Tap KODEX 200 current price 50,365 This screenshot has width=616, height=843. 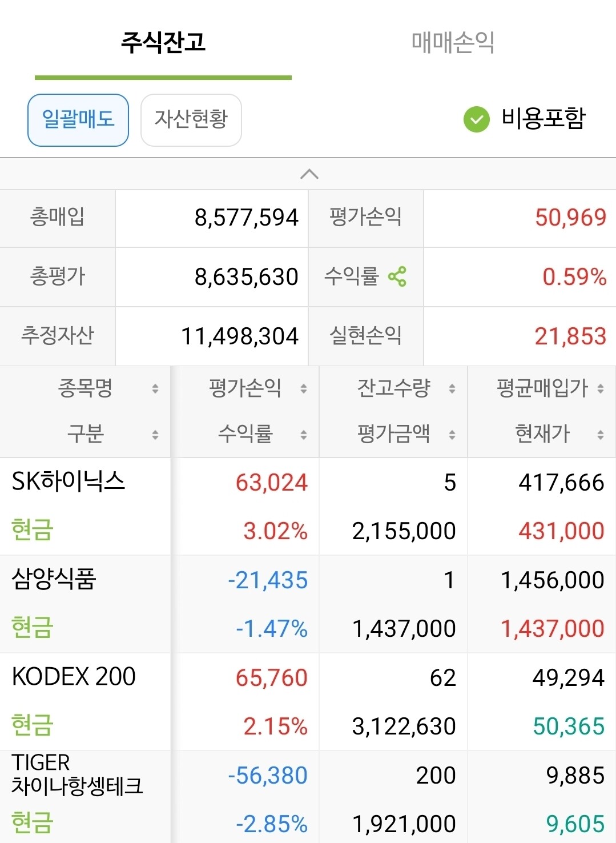tap(569, 726)
